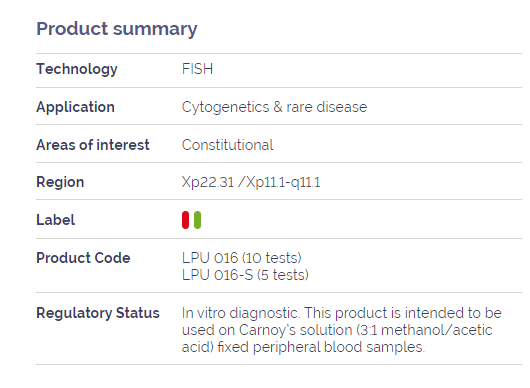Viewport: 530px width, 388px height.
Task: Click the Label row heading
Action: (x=55, y=220)
